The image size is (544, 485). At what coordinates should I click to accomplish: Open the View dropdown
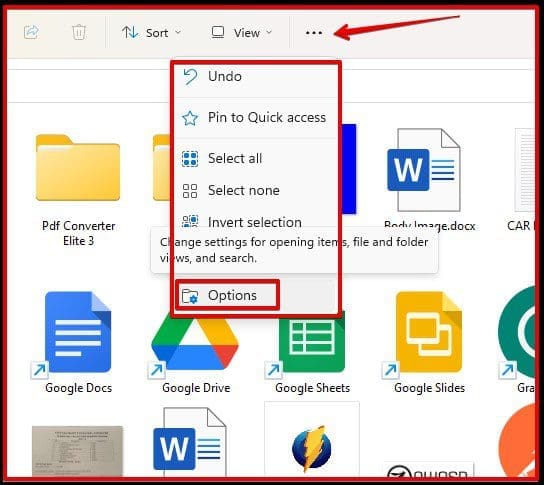point(242,33)
